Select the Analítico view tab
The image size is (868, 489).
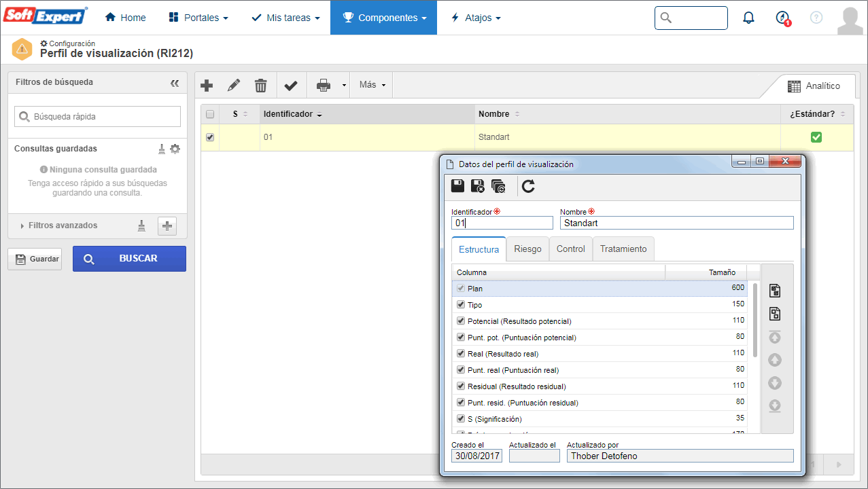[814, 86]
